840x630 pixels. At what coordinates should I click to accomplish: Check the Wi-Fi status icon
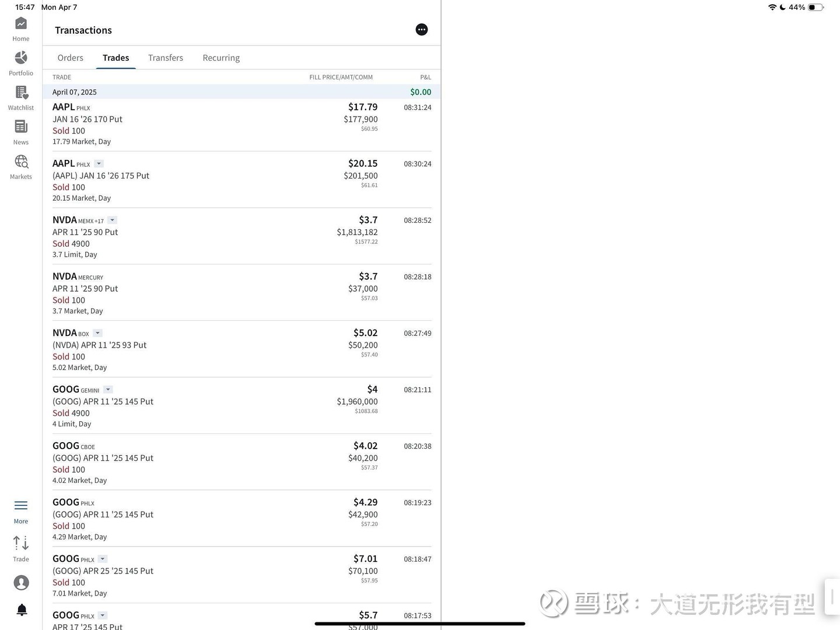coord(772,7)
